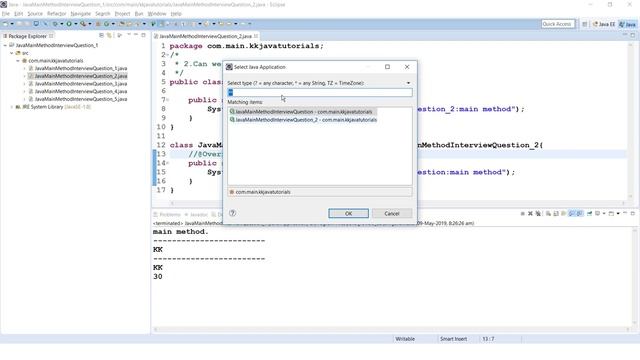Close the Select Java Application dialog

tap(407, 67)
